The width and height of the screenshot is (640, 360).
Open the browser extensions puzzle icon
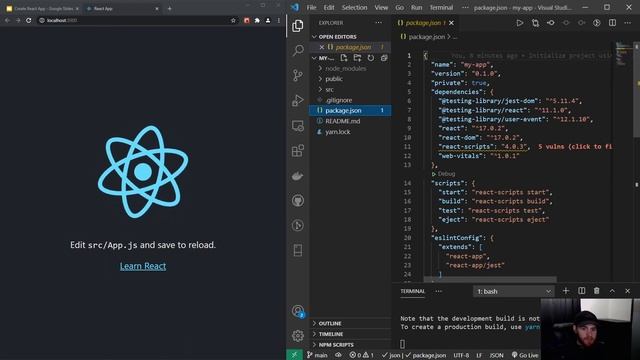tap(257, 20)
